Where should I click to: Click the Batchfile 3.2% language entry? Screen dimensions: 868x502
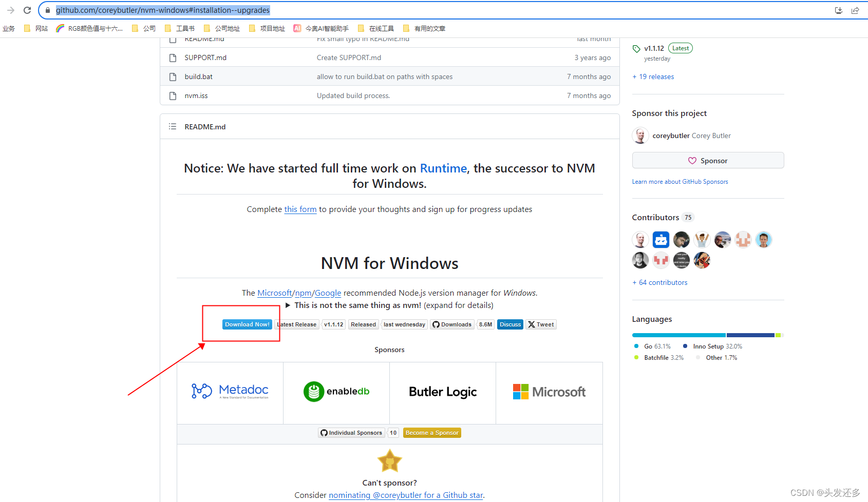(x=659, y=358)
